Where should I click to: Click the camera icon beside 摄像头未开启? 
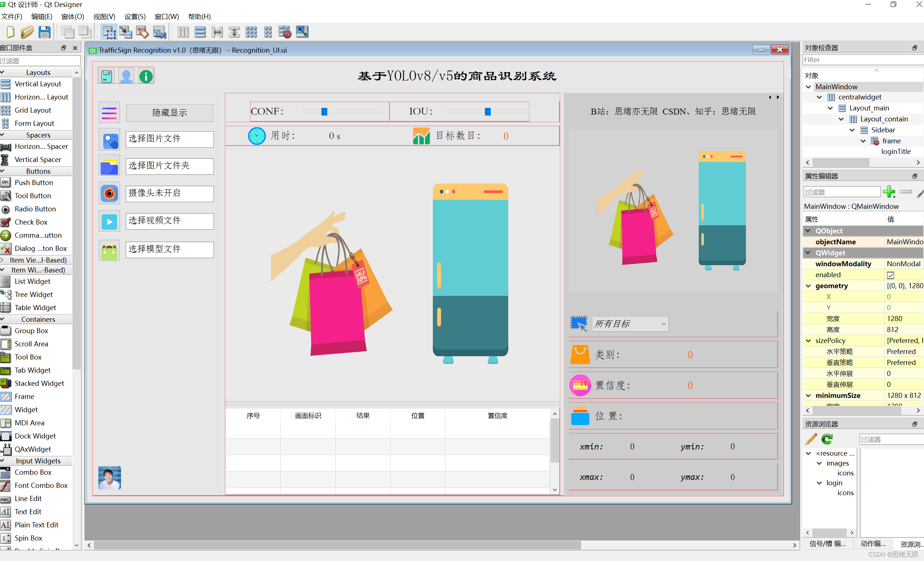[109, 193]
